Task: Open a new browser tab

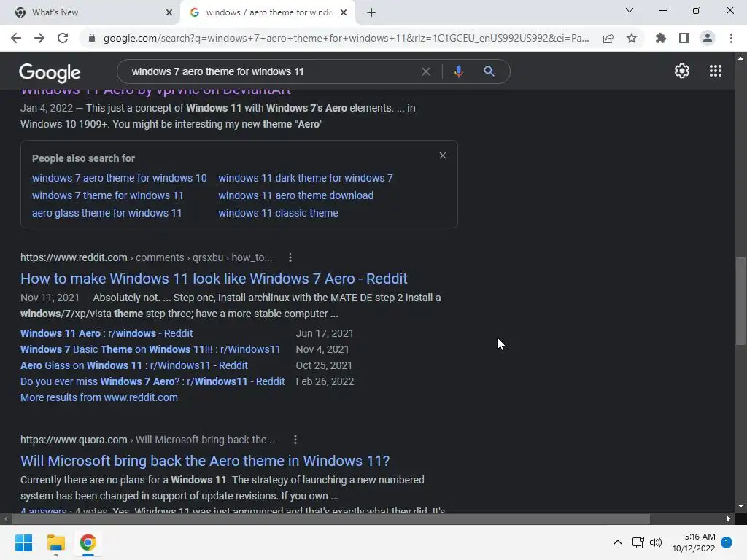Action: click(x=371, y=12)
